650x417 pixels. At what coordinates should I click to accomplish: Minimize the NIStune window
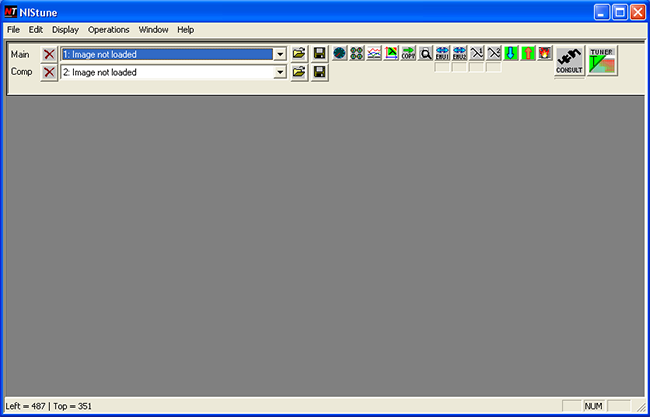(x=601, y=12)
